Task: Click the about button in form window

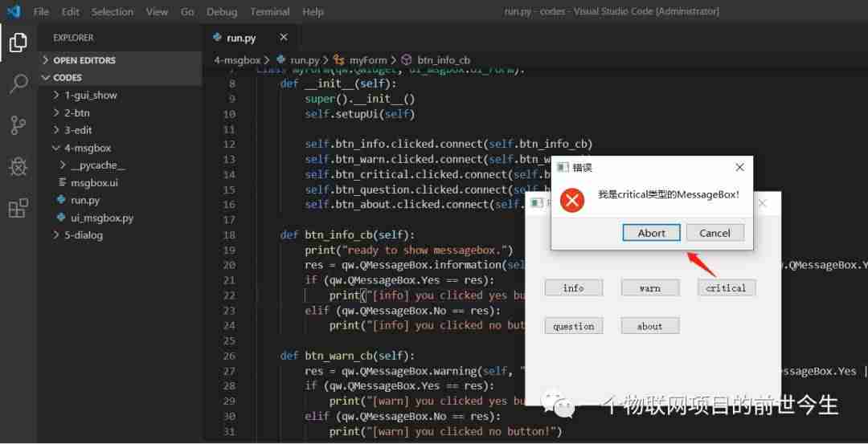Action: tap(650, 326)
